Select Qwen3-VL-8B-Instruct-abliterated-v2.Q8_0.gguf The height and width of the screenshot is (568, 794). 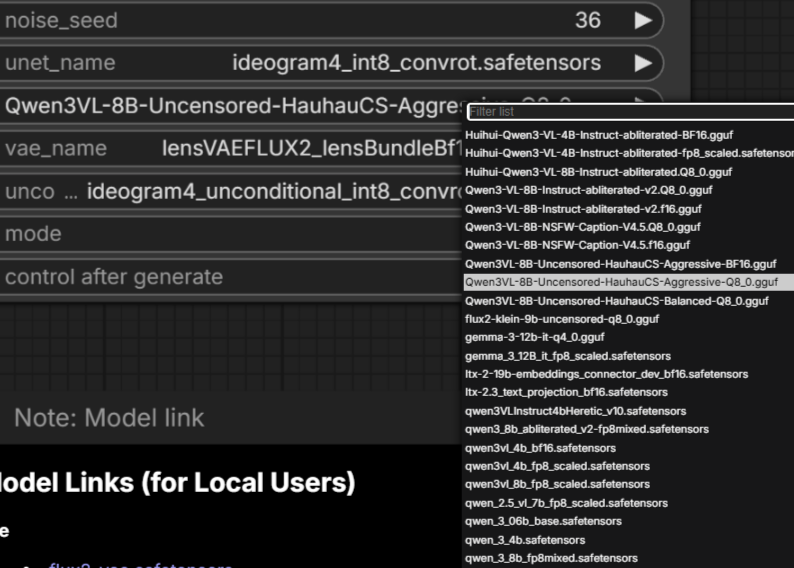[629, 190]
